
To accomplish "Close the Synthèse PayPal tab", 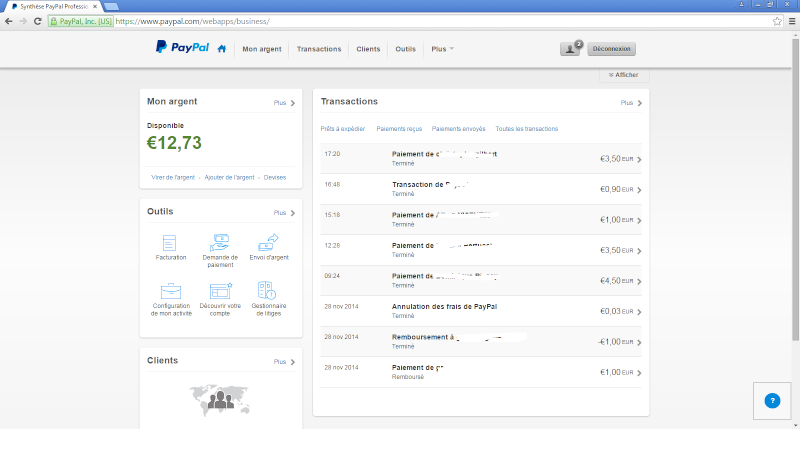I will (95, 7).
